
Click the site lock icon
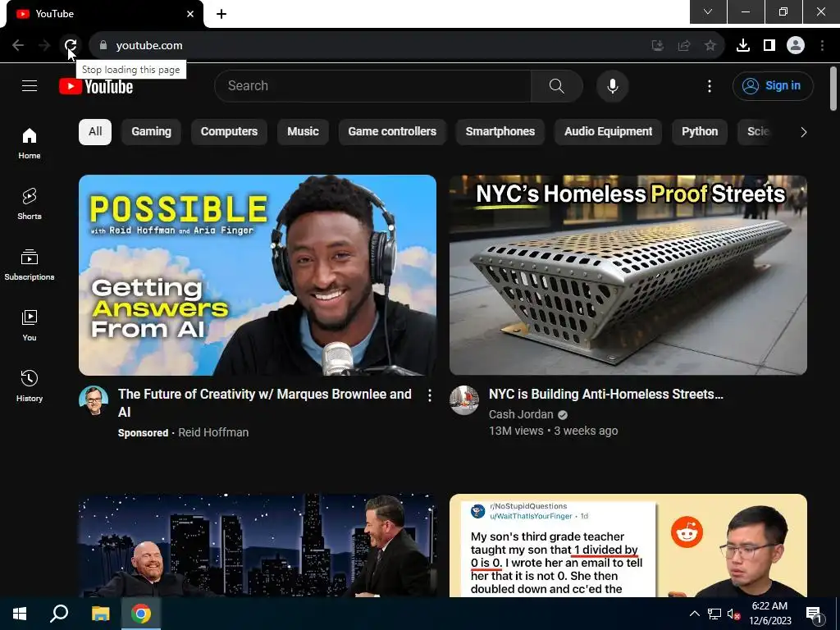coord(103,46)
